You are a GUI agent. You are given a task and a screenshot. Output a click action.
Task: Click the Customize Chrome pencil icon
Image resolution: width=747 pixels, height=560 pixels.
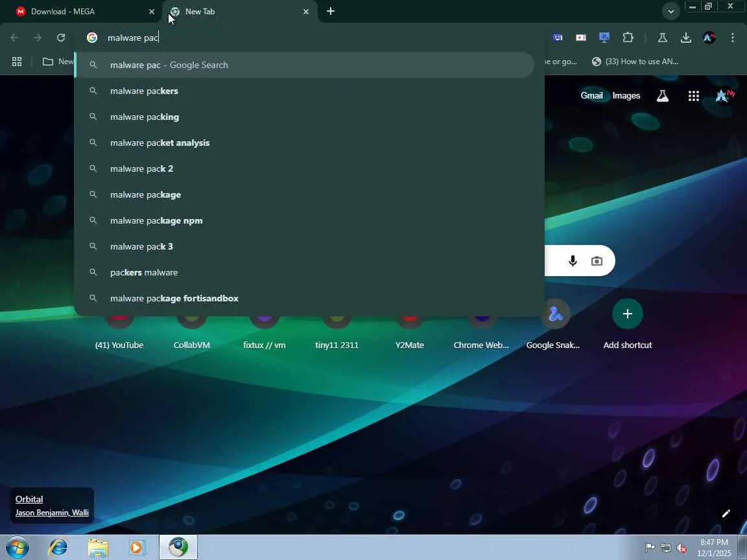726,513
